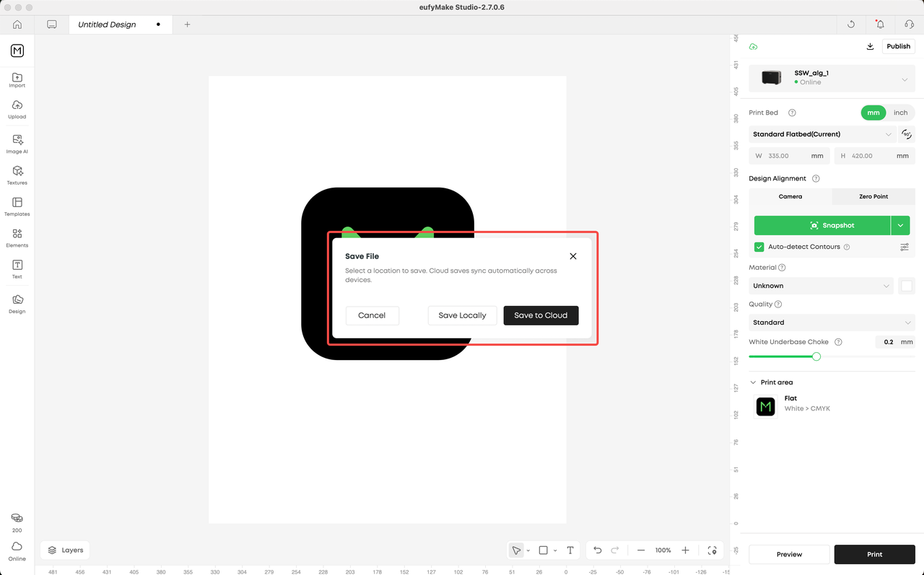Screen dimensions: 924x575
Task: Undo the last action
Action: point(598,550)
